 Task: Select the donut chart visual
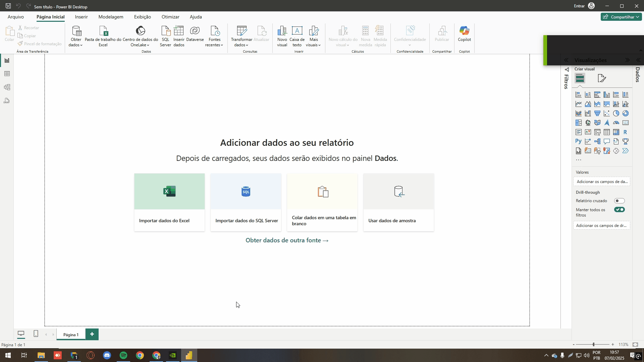coord(625,113)
